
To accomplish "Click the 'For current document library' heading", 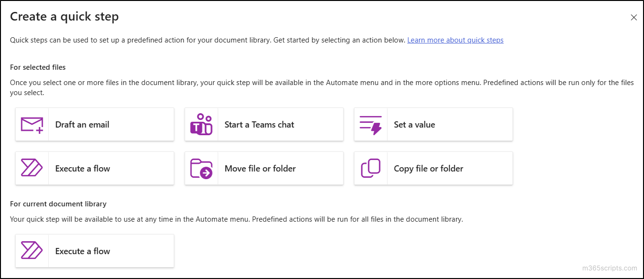I will (x=58, y=204).
